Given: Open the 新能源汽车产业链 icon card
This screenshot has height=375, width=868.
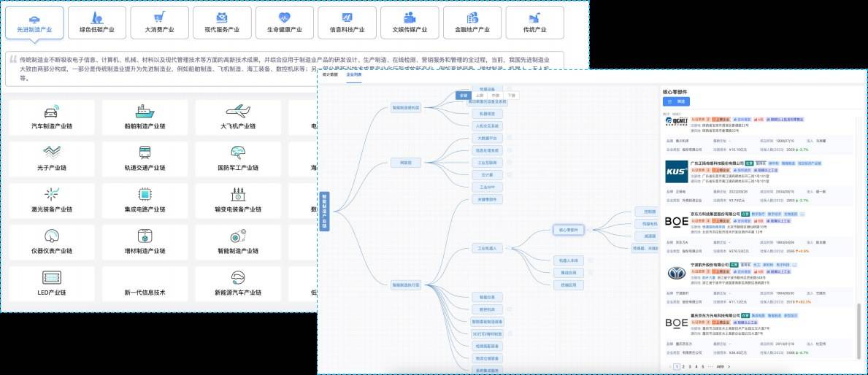Looking at the screenshot, I should [x=238, y=283].
